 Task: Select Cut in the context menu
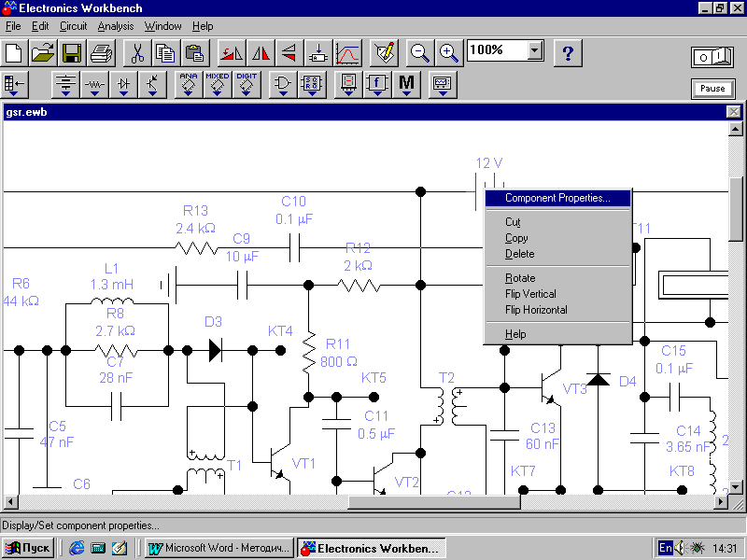(x=557, y=222)
